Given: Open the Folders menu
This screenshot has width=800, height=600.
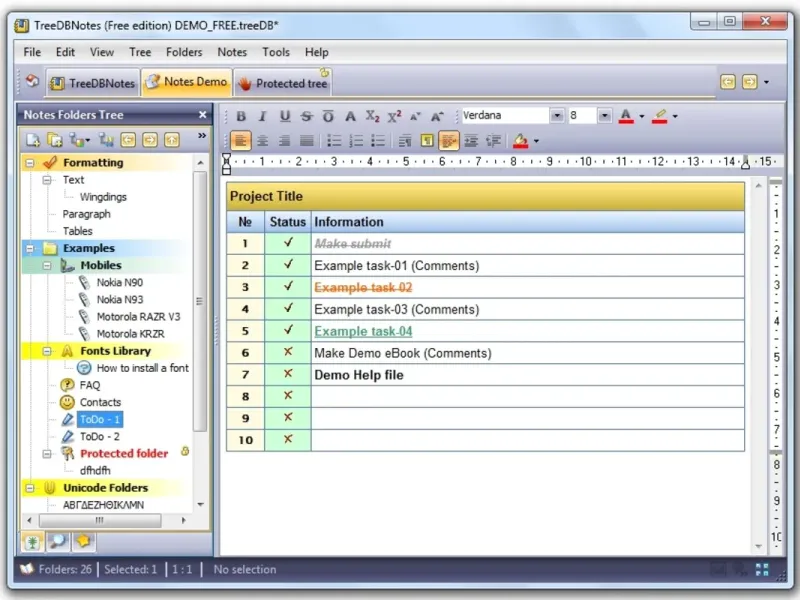Looking at the screenshot, I should (184, 52).
